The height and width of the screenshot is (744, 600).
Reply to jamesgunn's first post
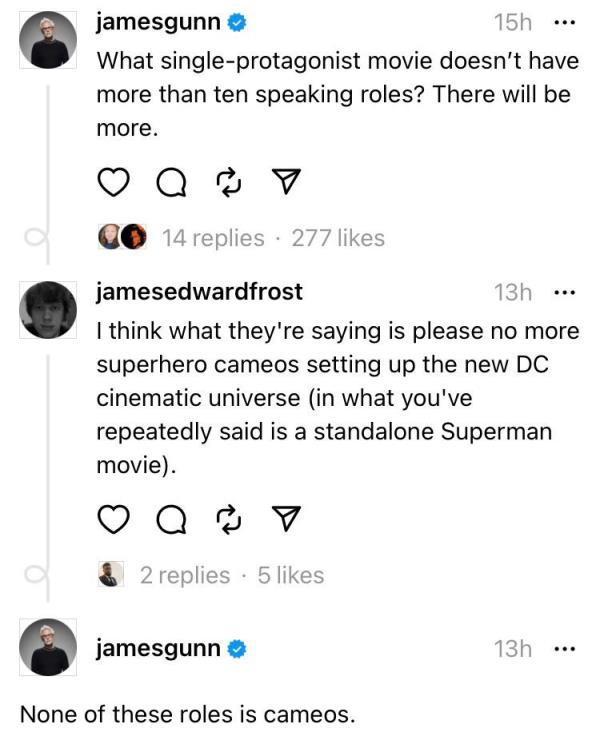point(172,183)
